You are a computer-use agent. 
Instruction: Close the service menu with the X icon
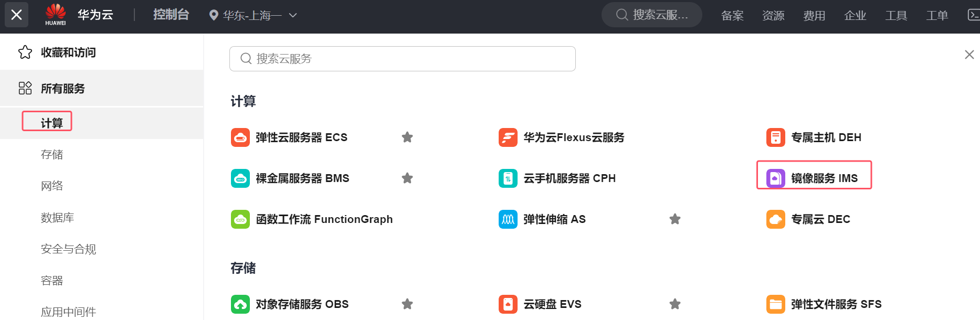[x=16, y=15]
